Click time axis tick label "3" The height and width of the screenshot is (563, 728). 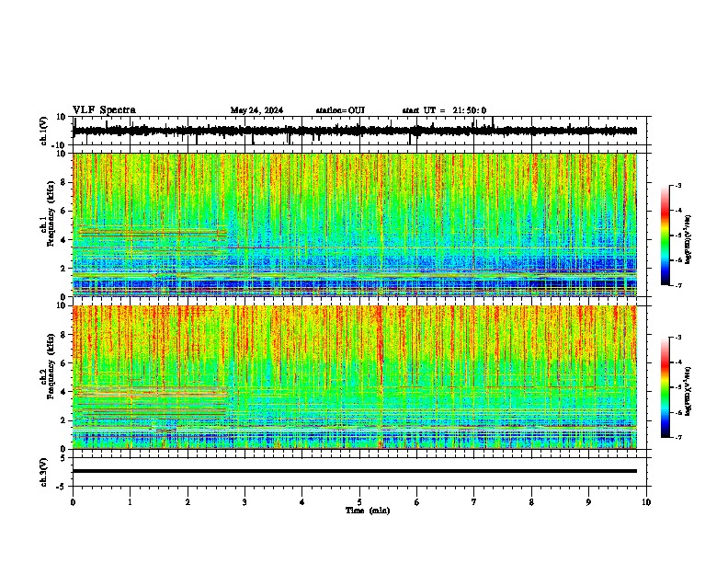coord(245,502)
